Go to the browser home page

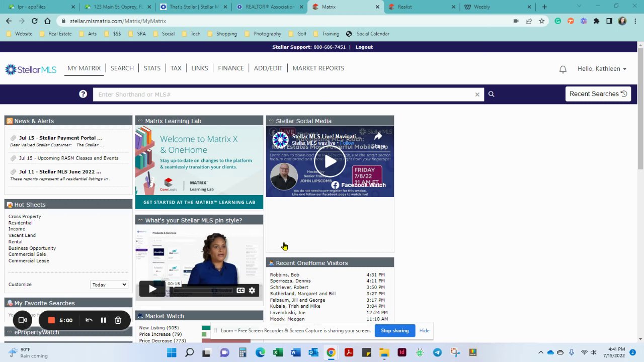click(47, 21)
